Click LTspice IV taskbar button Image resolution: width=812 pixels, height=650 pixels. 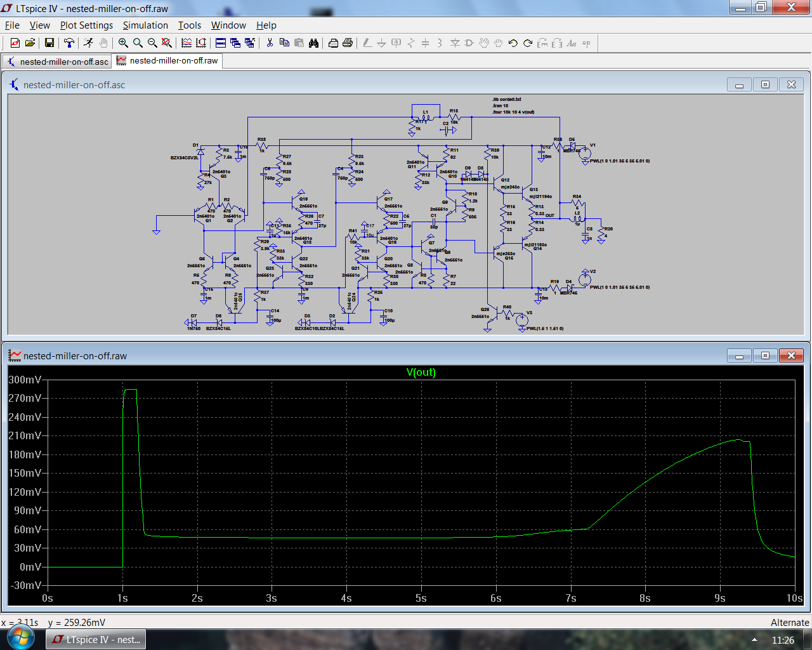point(96,639)
